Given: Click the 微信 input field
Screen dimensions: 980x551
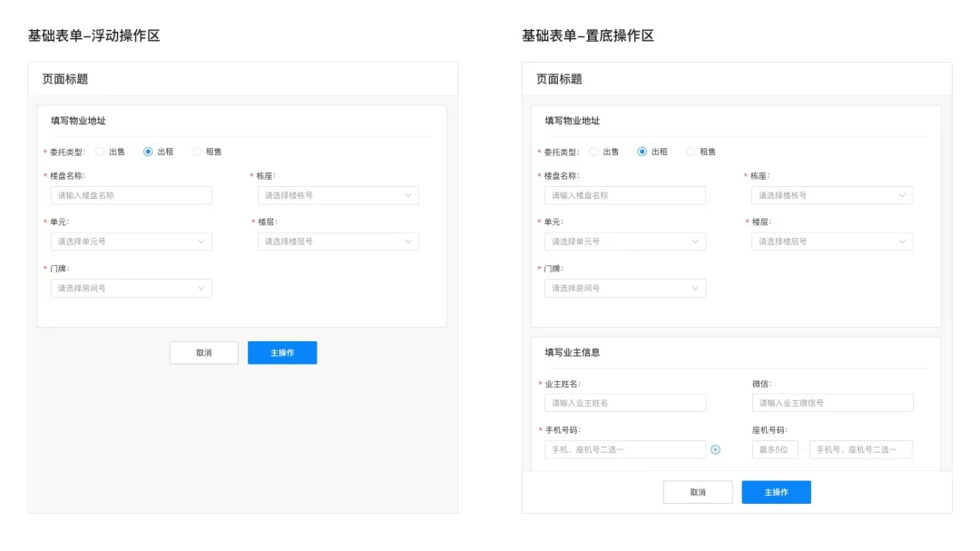Looking at the screenshot, I should [832, 403].
